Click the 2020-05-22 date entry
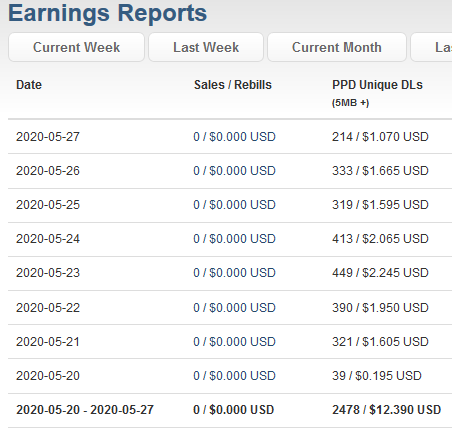The image size is (452, 428). point(48,307)
